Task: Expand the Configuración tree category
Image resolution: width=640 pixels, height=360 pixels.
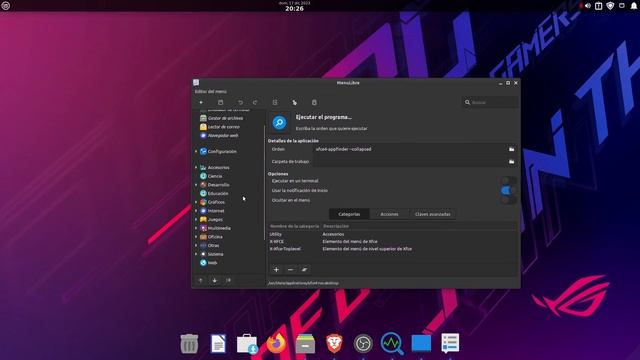Action: coord(196,151)
